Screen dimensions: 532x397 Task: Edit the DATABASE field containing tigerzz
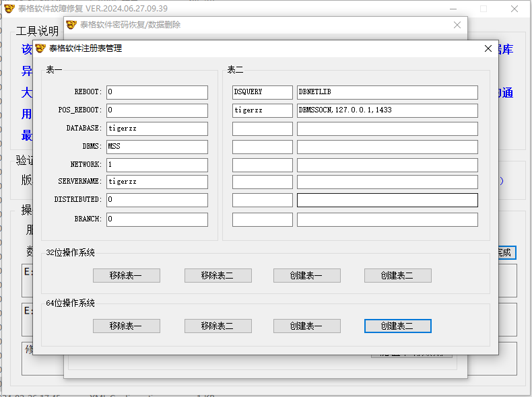pyautogui.click(x=156, y=129)
